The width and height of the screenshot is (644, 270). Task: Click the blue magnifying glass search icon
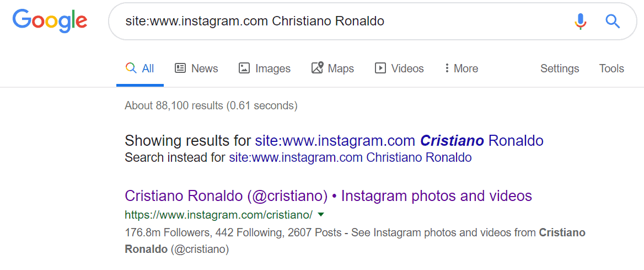click(x=613, y=21)
